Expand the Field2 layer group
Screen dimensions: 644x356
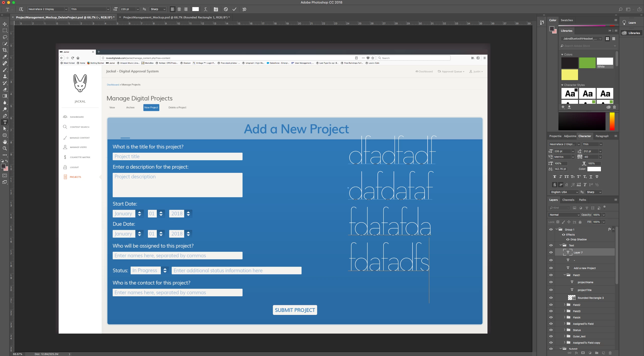[564, 305]
